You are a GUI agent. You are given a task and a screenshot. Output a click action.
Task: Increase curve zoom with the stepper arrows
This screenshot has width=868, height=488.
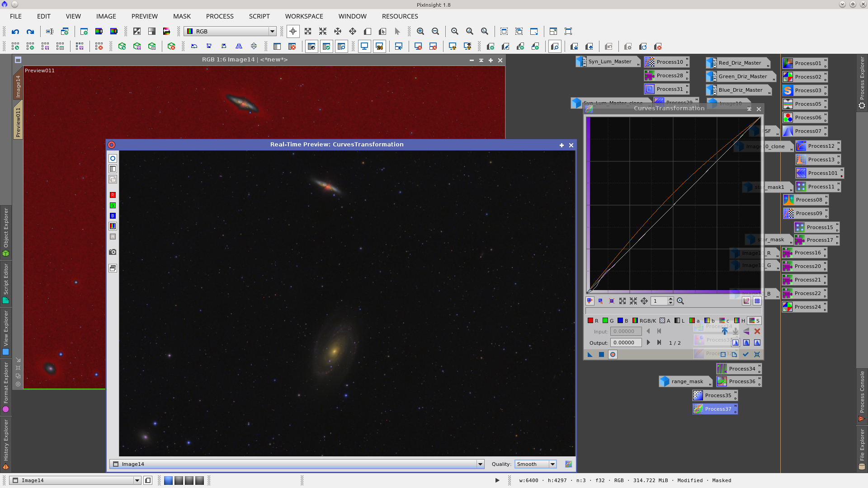670,299
